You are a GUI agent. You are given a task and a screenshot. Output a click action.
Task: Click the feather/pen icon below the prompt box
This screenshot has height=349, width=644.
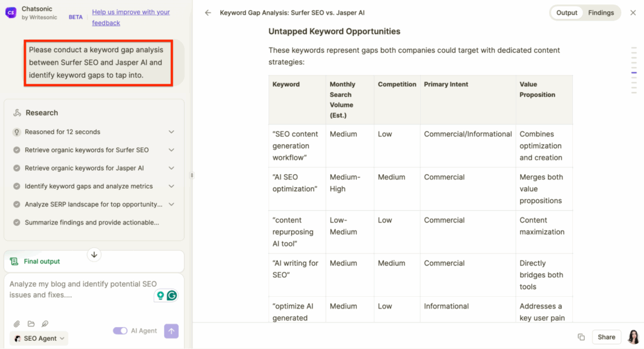pyautogui.click(x=45, y=324)
